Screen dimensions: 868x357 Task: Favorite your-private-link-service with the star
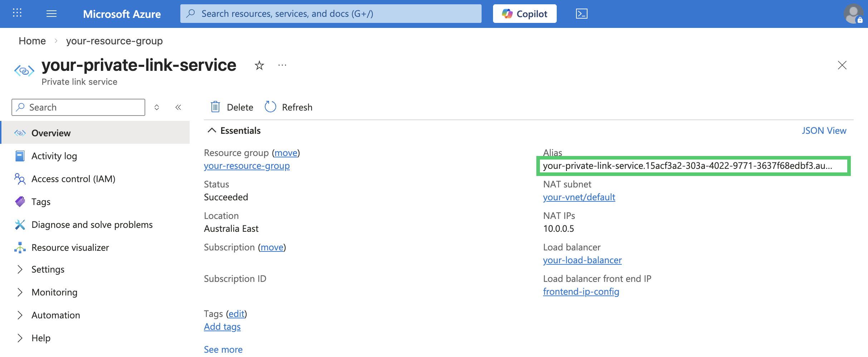click(x=259, y=65)
